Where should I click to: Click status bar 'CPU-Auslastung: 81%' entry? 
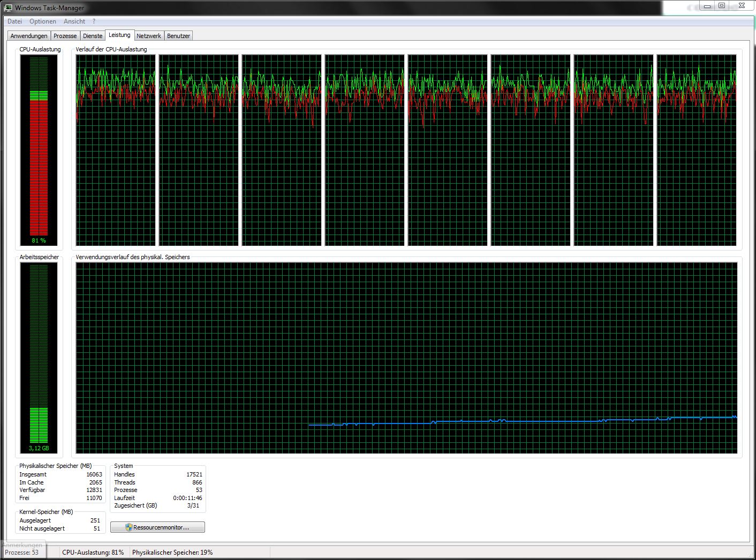coord(93,553)
